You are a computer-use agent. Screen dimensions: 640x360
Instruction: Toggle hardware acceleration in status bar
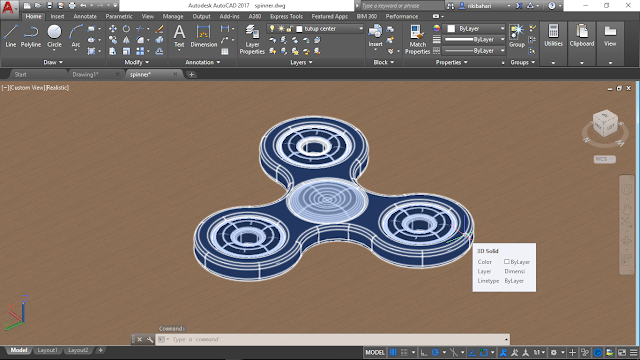tap(598, 352)
